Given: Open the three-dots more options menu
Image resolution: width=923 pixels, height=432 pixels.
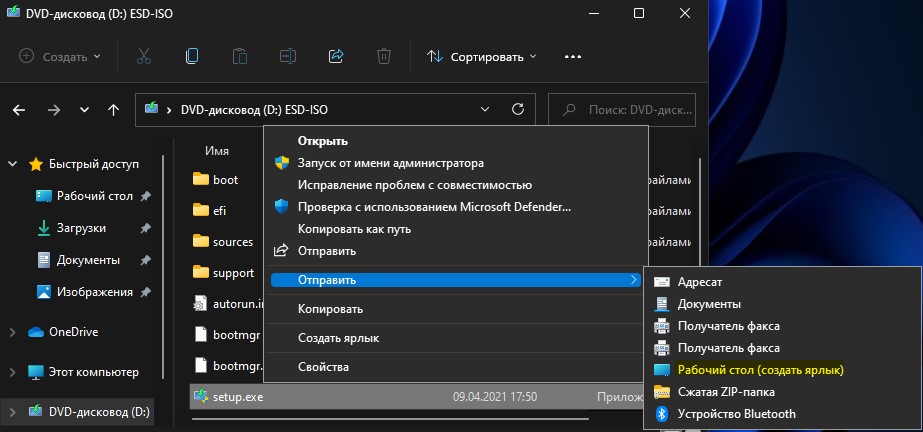Looking at the screenshot, I should point(573,57).
